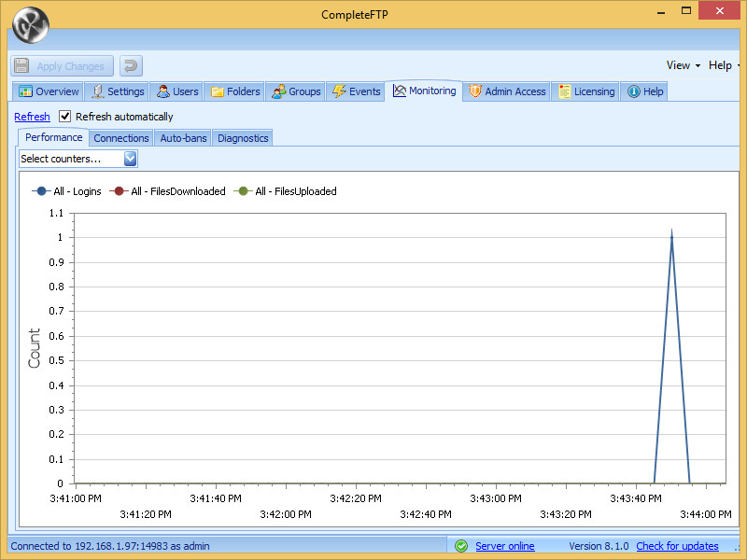Open the Events tab
Image resolution: width=747 pixels, height=560 pixels.
click(x=356, y=91)
